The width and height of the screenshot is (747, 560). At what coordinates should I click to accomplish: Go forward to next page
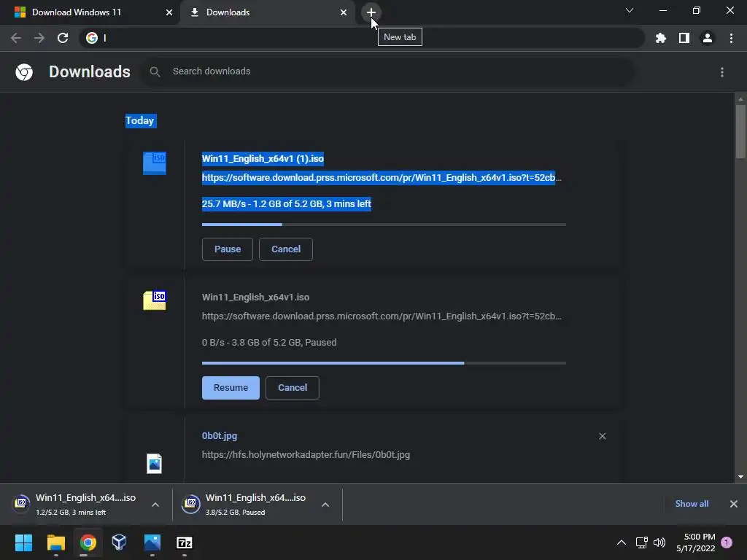[39, 38]
